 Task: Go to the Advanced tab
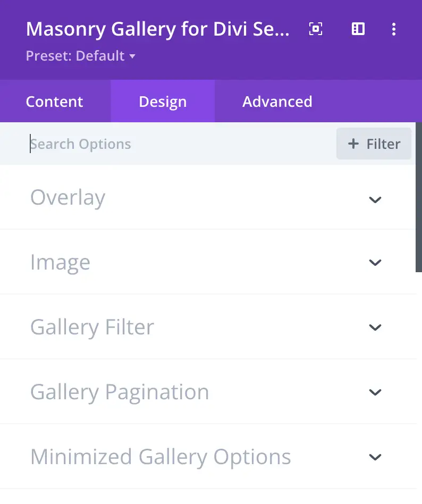click(x=277, y=102)
